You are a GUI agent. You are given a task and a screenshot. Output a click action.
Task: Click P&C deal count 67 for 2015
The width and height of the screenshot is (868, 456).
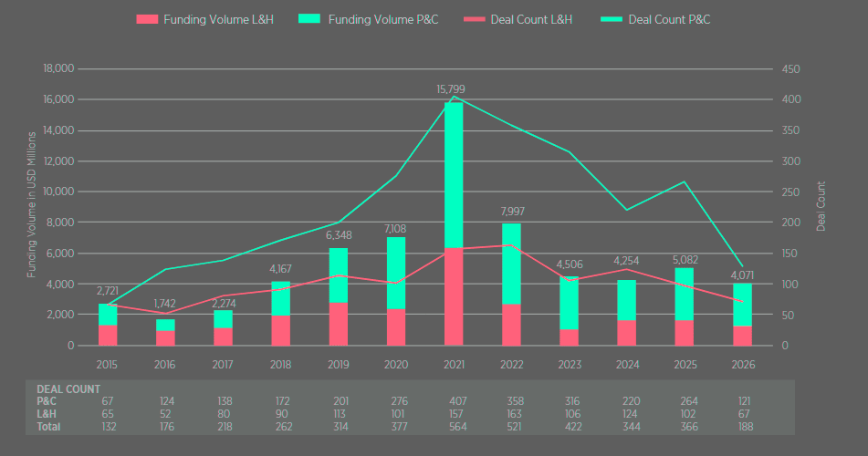tap(108, 401)
